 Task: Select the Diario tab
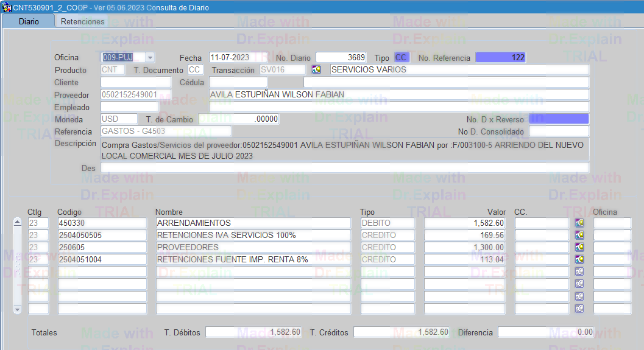(29, 21)
